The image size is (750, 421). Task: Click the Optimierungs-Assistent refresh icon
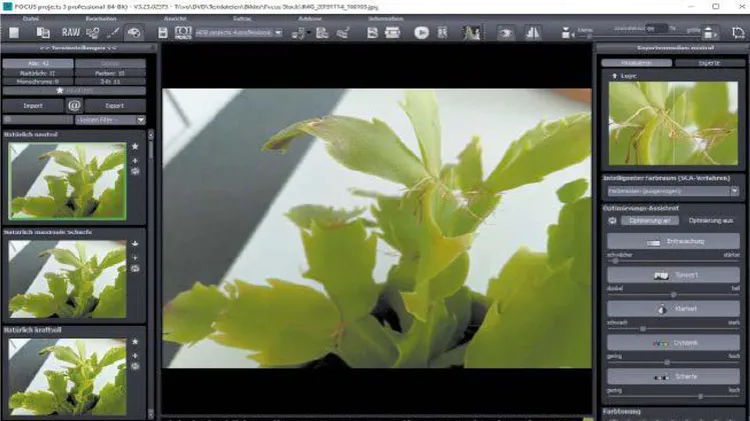coord(612,221)
